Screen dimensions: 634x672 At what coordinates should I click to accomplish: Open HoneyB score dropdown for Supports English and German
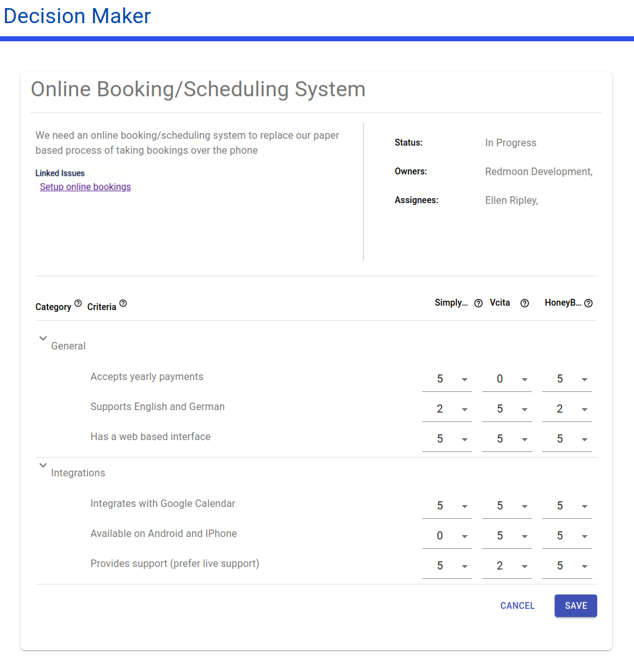coord(567,409)
